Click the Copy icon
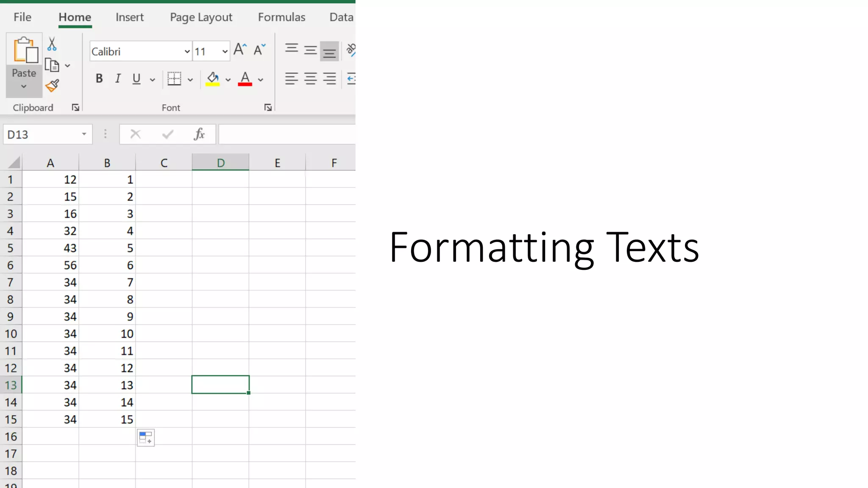This screenshot has height=488, width=868. 52,65
